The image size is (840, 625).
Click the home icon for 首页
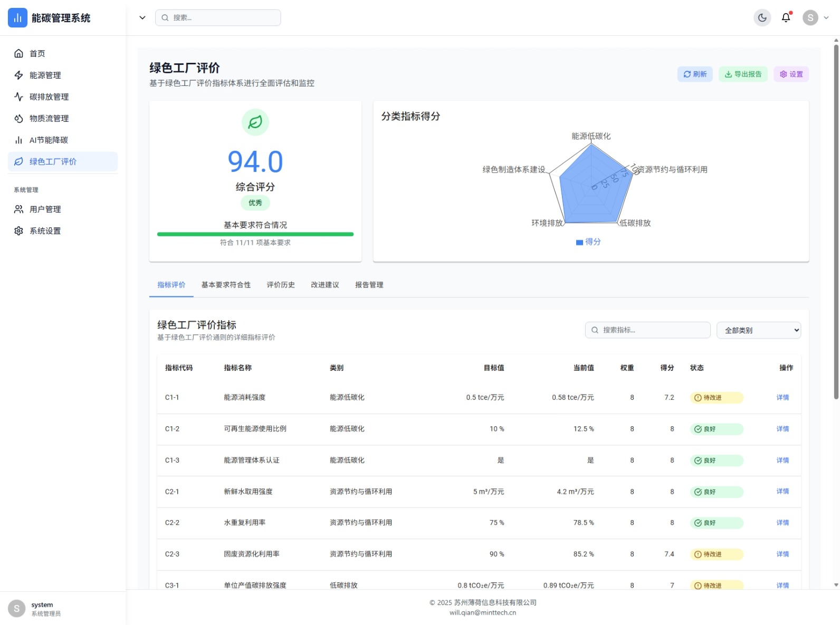pyautogui.click(x=19, y=53)
